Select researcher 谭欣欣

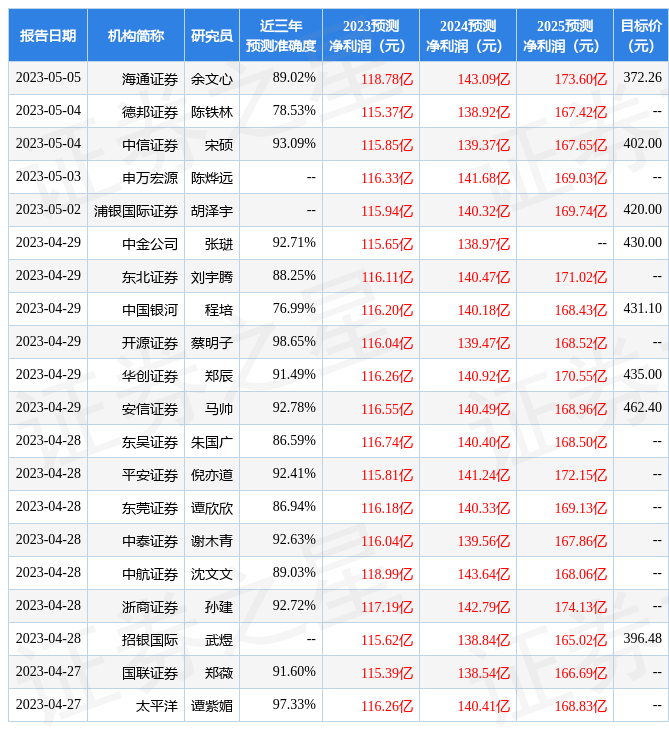click(x=212, y=508)
